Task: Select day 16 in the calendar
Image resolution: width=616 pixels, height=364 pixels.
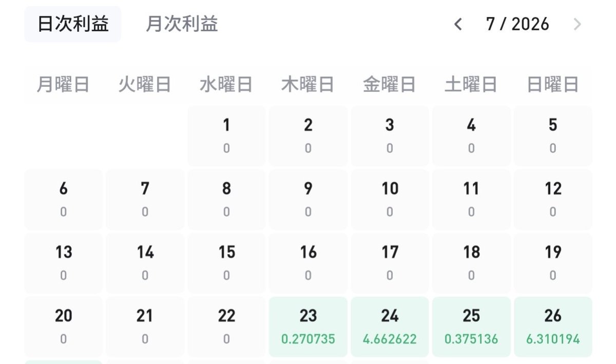Action: click(x=308, y=263)
